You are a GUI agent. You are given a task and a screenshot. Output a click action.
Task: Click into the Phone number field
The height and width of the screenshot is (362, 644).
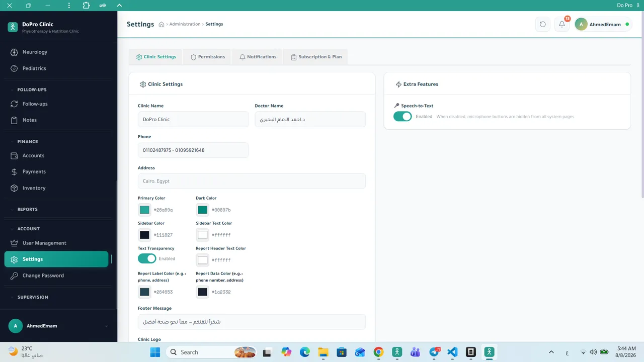pos(193,150)
